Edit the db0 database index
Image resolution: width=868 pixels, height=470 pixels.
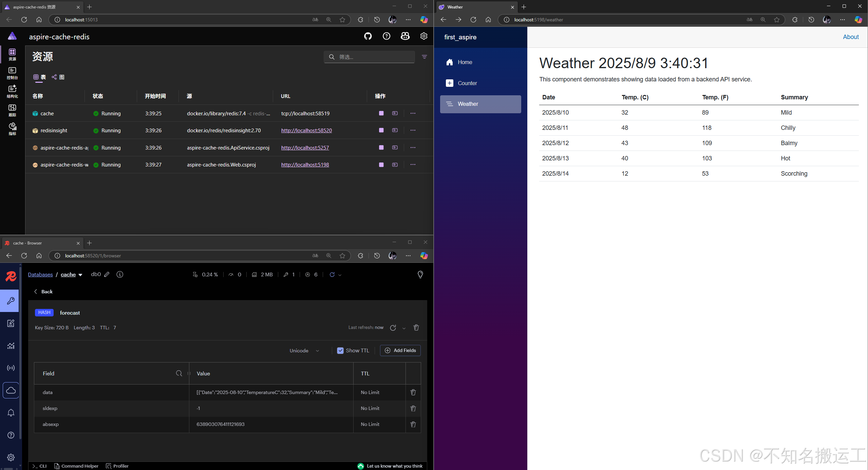tap(107, 274)
